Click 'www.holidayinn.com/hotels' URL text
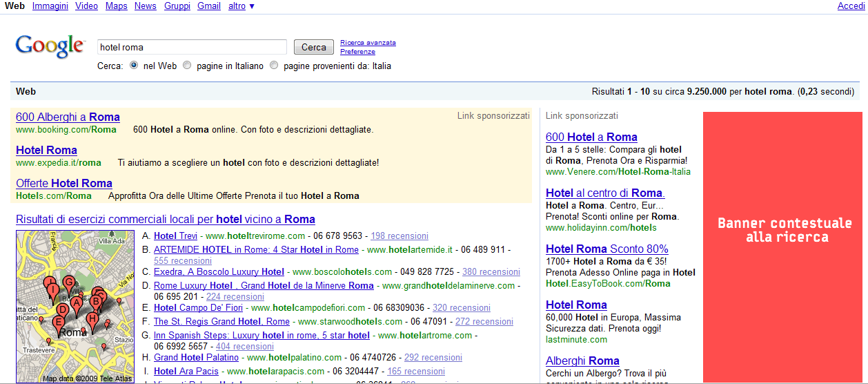The image size is (868, 384). 601,227
